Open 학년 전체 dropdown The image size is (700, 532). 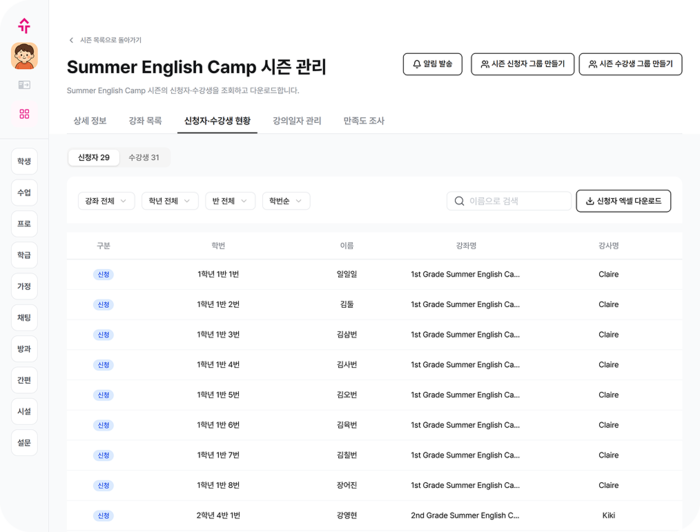[170, 201]
